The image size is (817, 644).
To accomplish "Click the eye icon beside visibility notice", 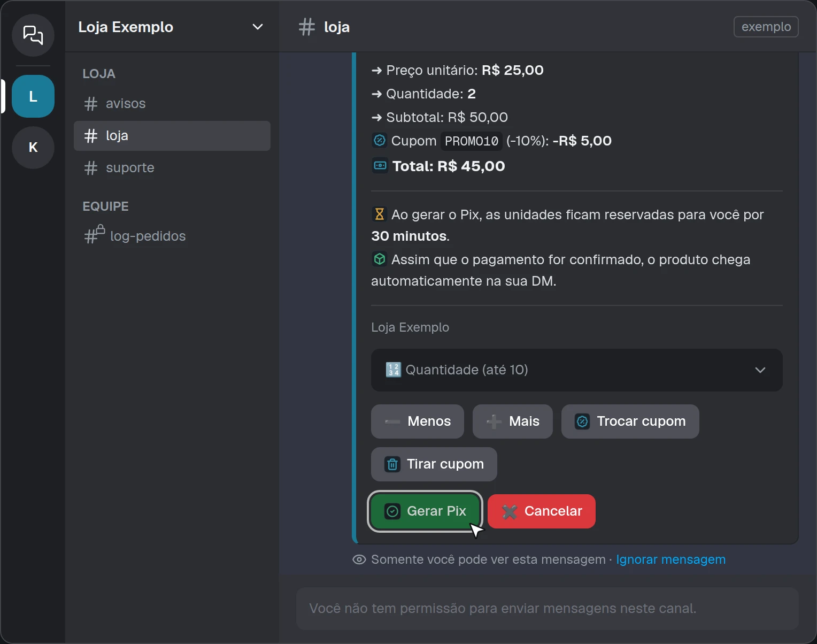I will click(359, 559).
